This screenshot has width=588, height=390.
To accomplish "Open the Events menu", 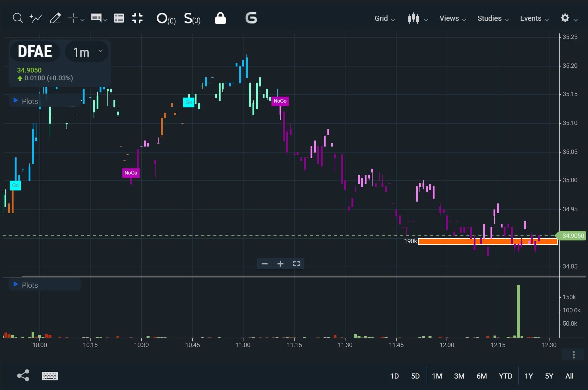I will (x=533, y=18).
